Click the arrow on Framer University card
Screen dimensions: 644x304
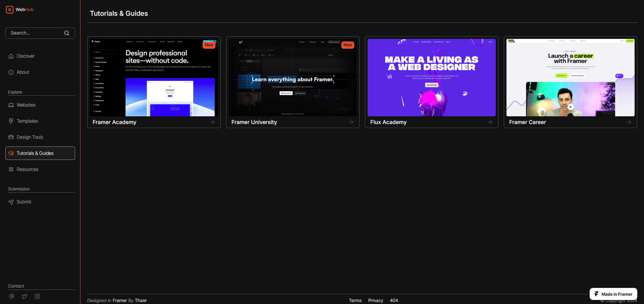(351, 122)
